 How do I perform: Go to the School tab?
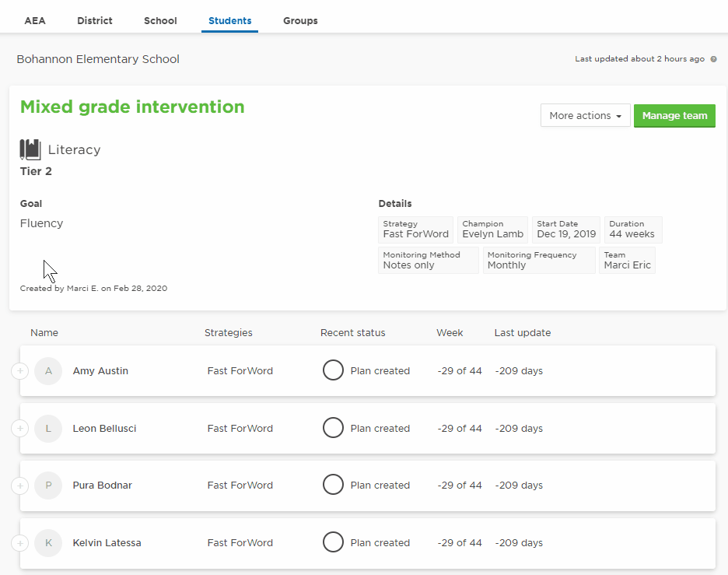(160, 21)
